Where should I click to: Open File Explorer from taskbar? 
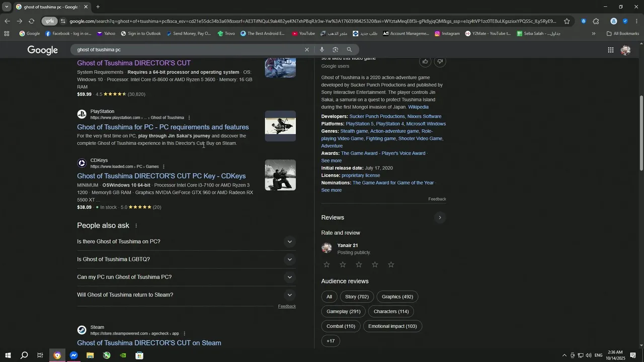[x=90, y=355]
